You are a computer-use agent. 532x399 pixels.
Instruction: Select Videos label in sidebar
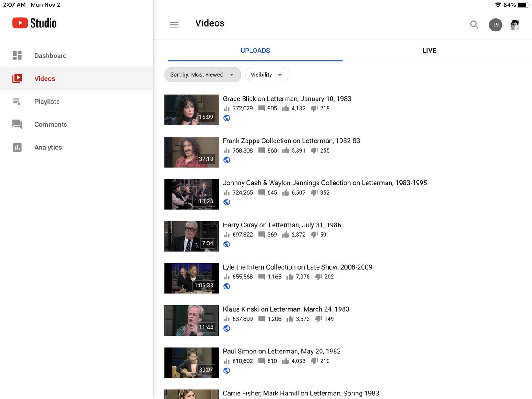tap(45, 78)
